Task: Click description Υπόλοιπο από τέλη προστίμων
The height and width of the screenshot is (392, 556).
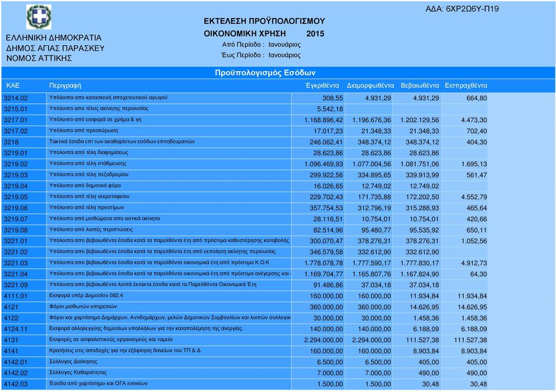Action: tap(87, 207)
